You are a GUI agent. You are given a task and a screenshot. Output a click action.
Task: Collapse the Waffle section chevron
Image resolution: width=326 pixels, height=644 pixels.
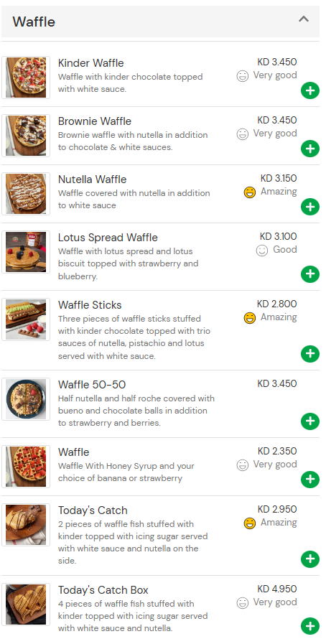coord(304,19)
